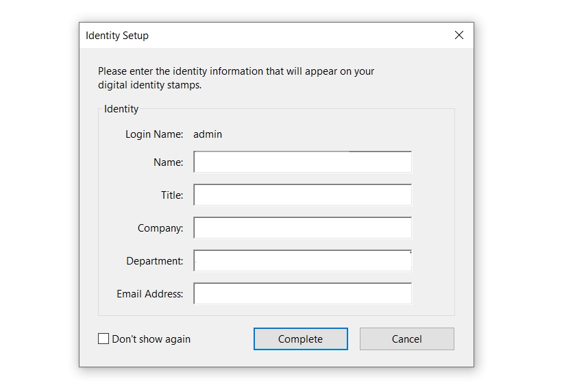Tick the square checkbox beside Don't show again
The height and width of the screenshot is (392, 588).
coord(103,339)
